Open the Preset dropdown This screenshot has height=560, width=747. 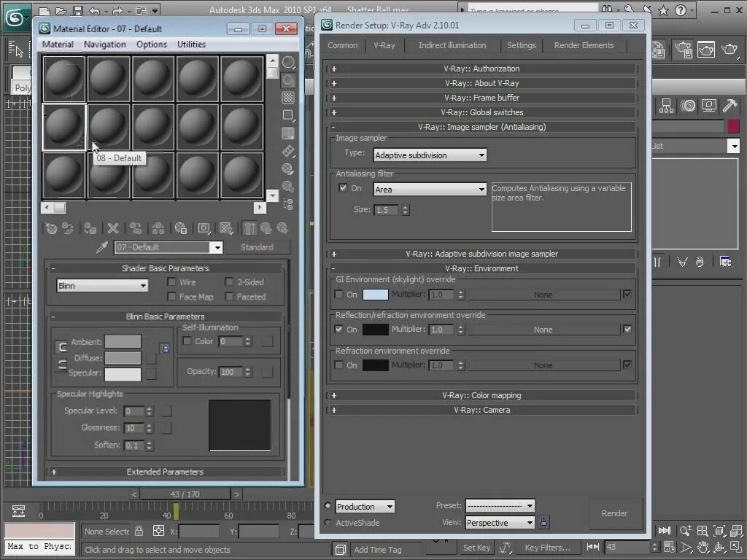tap(500, 506)
